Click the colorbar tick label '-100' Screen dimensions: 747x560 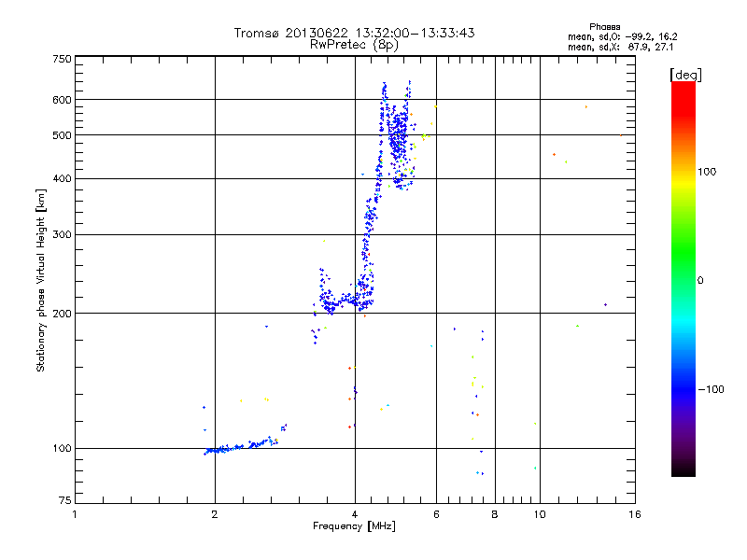point(711,389)
